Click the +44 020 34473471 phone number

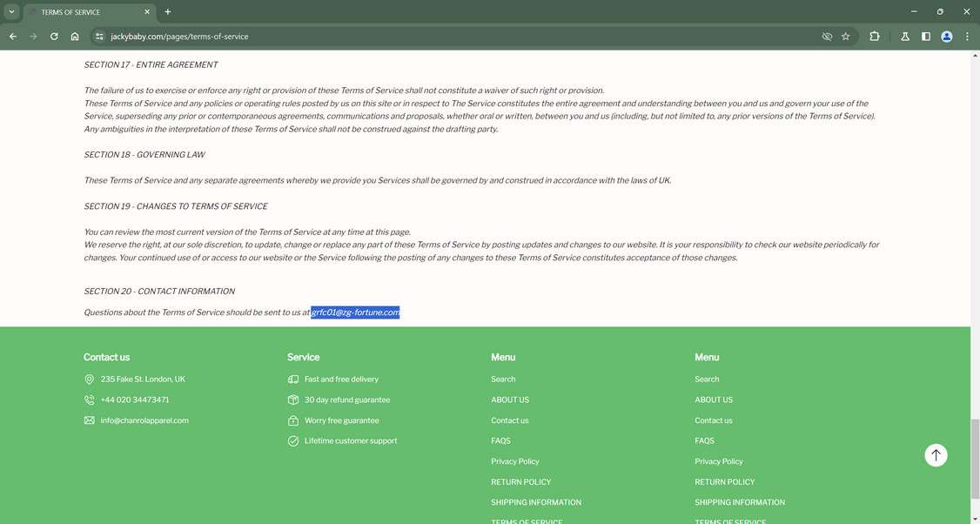(135, 400)
